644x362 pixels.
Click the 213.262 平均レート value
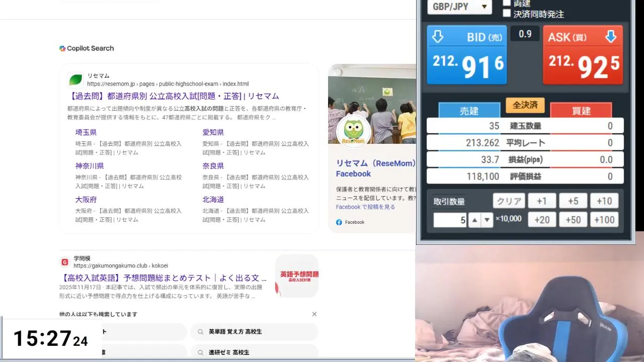point(482,143)
